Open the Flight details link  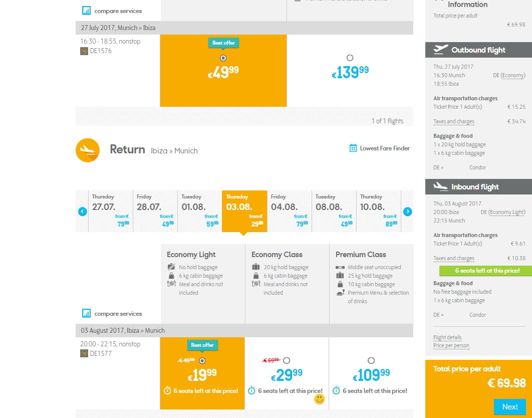coord(447,337)
